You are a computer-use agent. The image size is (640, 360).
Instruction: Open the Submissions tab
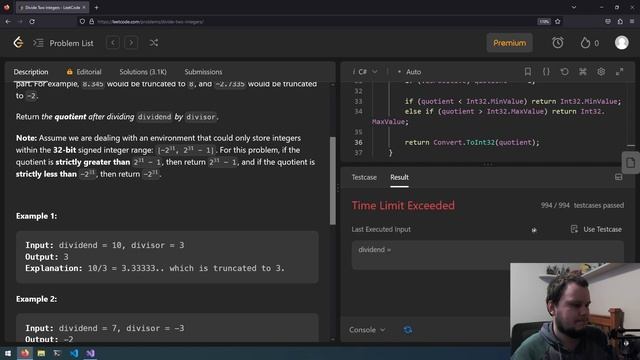pyautogui.click(x=203, y=72)
